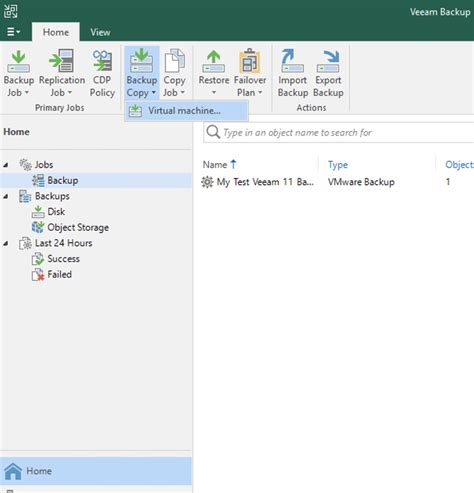This screenshot has height=493, width=474.
Task: Click the Object Storage icon in tree
Action: point(38,227)
